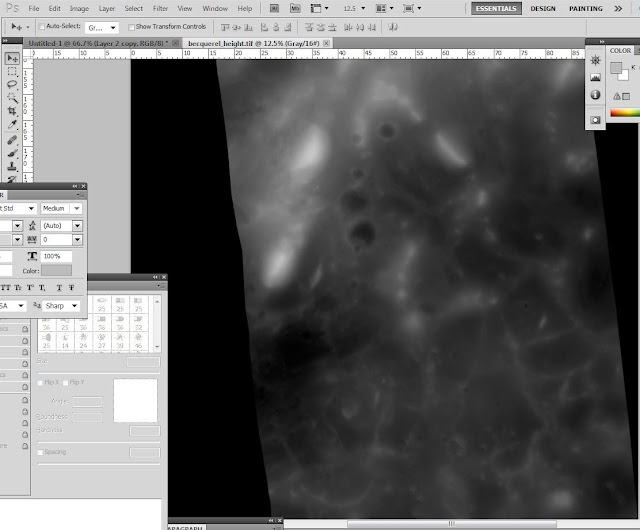Click the vertical scale T icon

coord(32,256)
